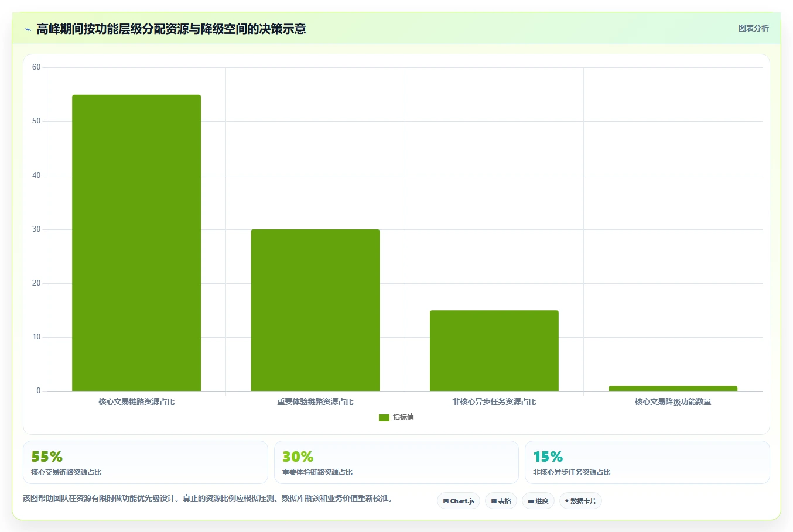Click the 重要体验链路资源占比 bar
The width and height of the screenshot is (793, 532).
(315, 310)
